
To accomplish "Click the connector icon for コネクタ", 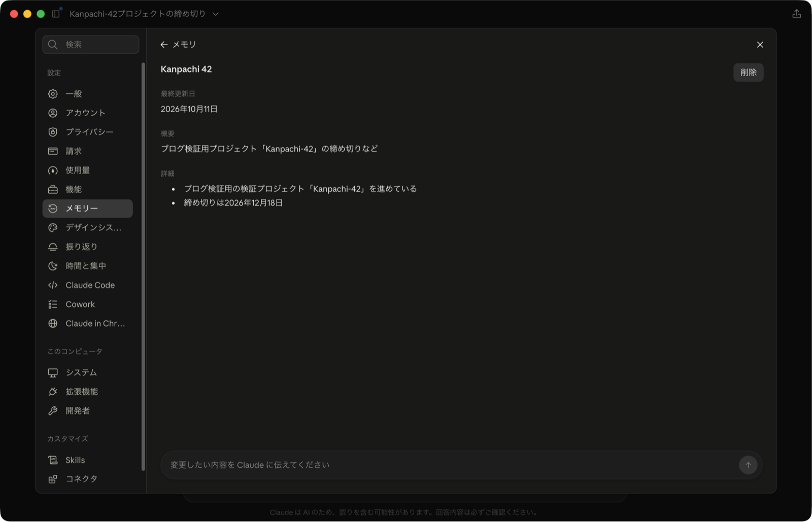I will 53,479.
